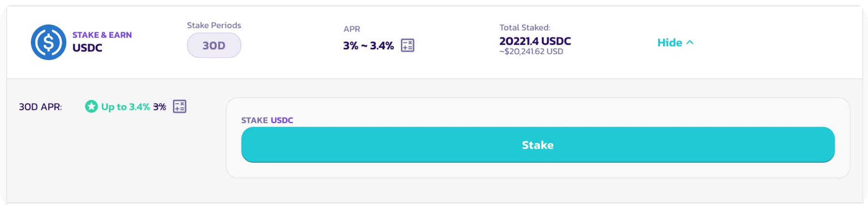Click the strikethrough 3% base rate
The width and height of the screenshot is (868, 212).
coord(160,106)
